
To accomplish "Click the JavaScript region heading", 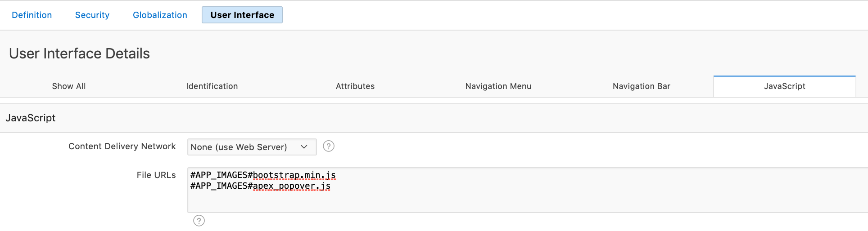I will tap(31, 118).
